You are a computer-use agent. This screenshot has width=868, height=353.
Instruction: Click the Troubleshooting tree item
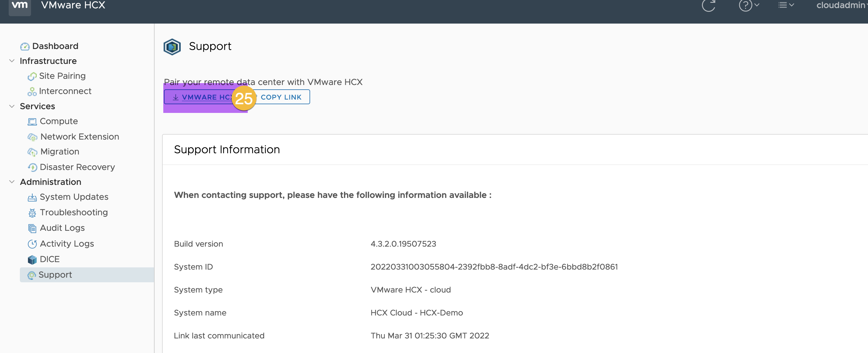point(74,212)
